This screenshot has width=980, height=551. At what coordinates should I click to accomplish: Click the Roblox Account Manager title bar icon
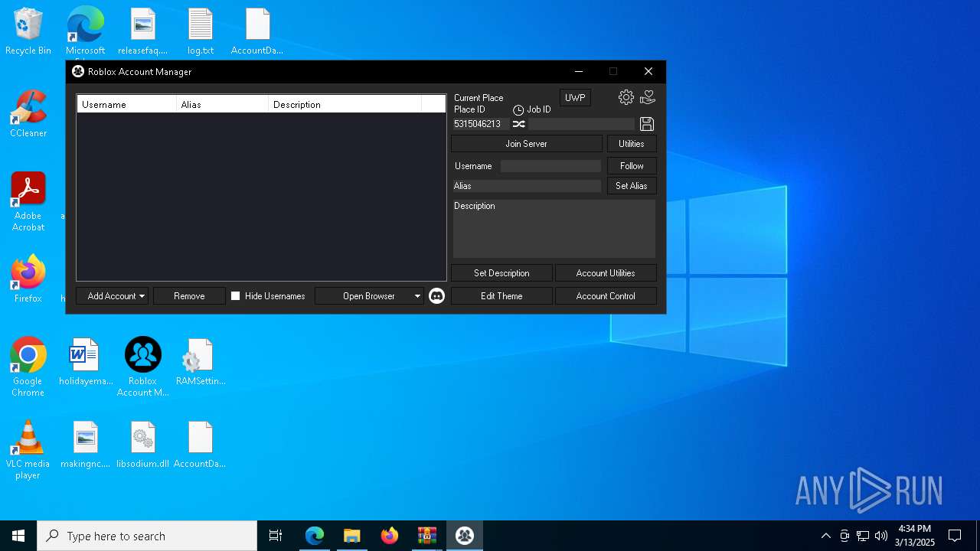coord(78,71)
